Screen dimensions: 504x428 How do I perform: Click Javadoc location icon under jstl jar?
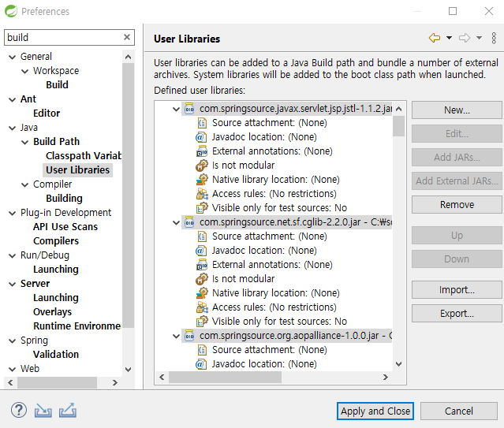coord(201,137)
